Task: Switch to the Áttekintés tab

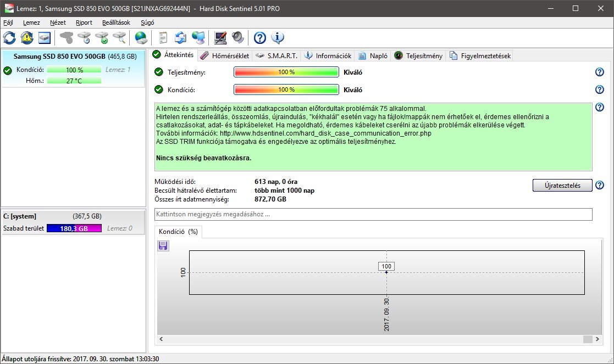Action: pos(173,55)
